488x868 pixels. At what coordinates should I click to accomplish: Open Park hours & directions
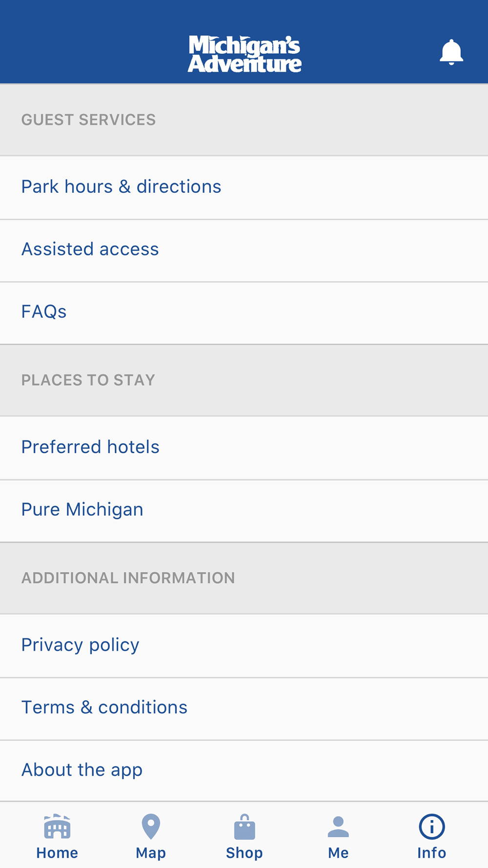point(121,186)
